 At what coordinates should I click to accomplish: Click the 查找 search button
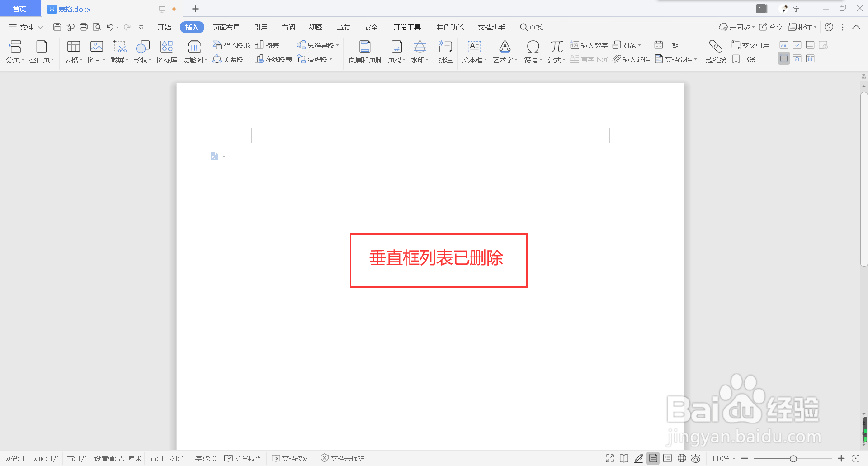click(531, 27)
